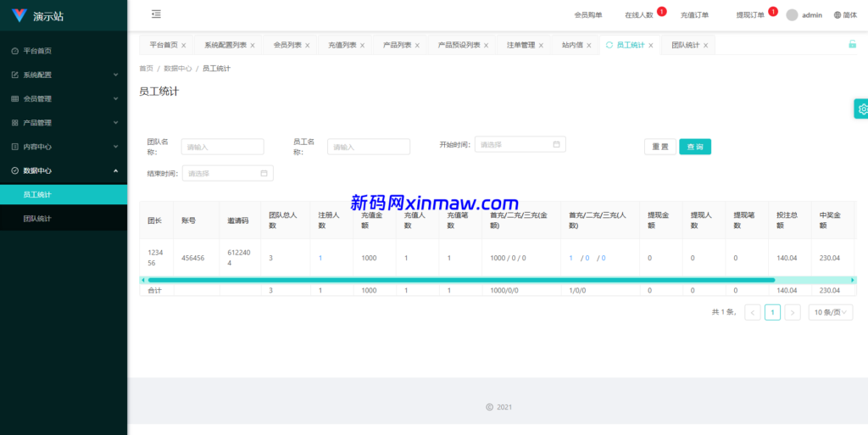
Task: Switch to 充值列表 tab
Action: pos(342,46)
